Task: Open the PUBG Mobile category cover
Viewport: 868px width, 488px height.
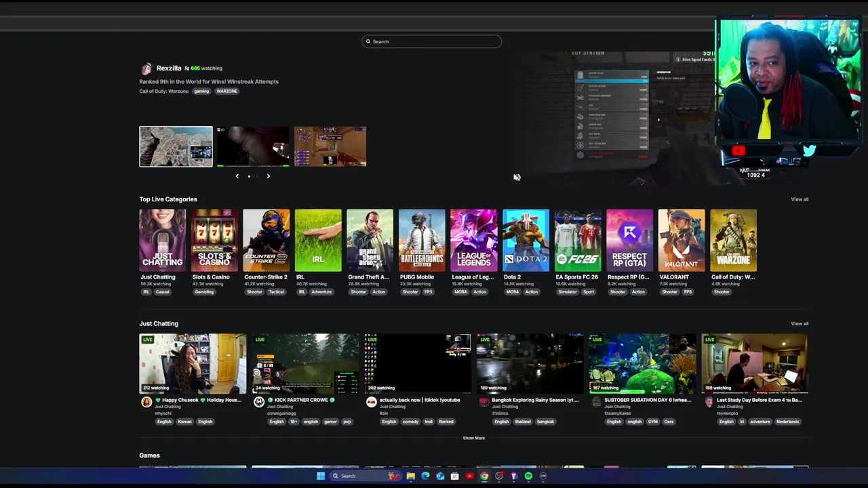Action: [x=422, y=241]
